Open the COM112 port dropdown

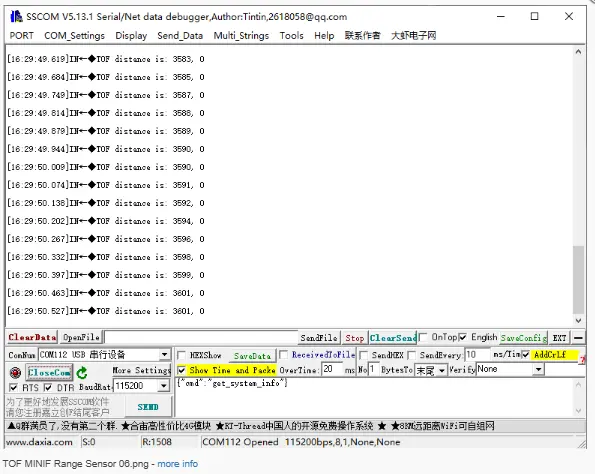(164, 354)
